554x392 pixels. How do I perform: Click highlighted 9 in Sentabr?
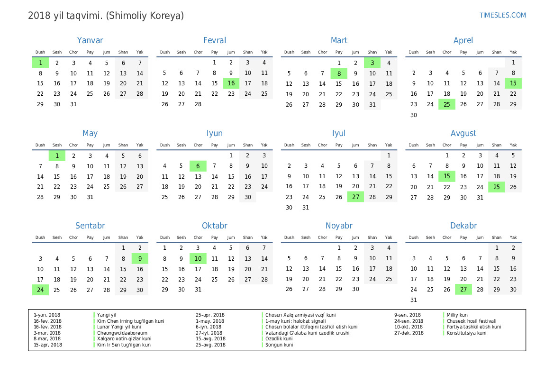tap(140, 259)
